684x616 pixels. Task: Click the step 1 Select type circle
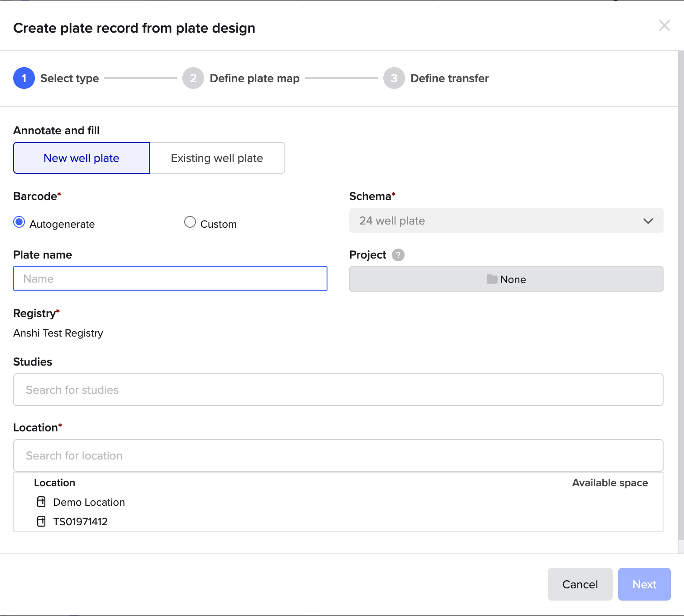pyautogui.click(x=24, y=78)
